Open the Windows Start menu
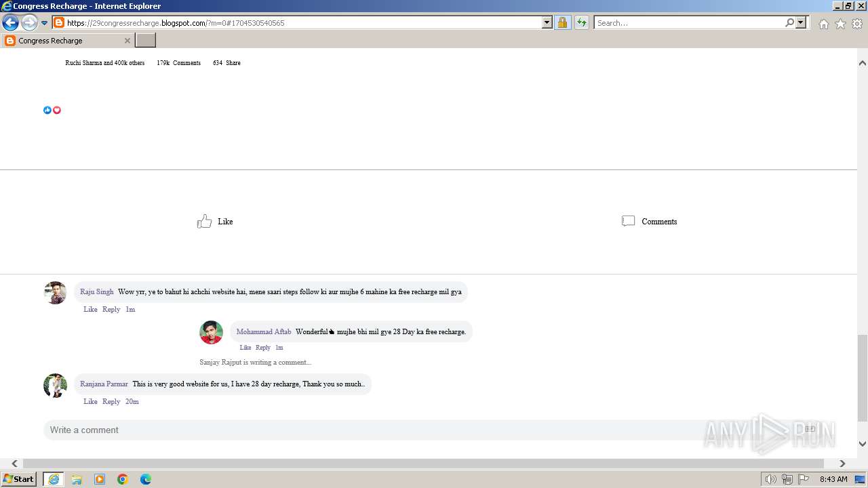Image resolution: width=868 pixels, height=488 pixels. point(18,479)
